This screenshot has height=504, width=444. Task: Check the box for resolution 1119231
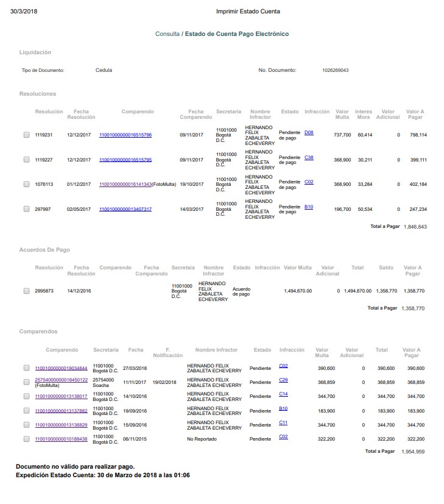[26, 135]
